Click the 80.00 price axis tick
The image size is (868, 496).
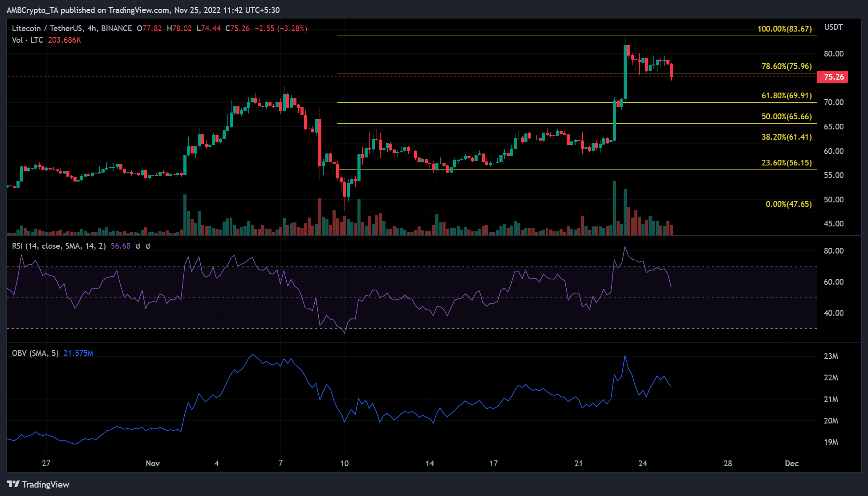click(x=834, y=54)
